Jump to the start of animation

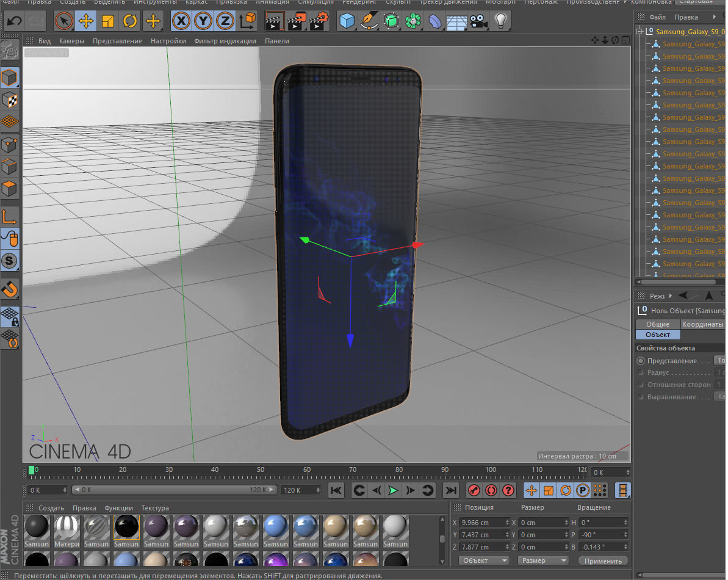pos(336,490)
